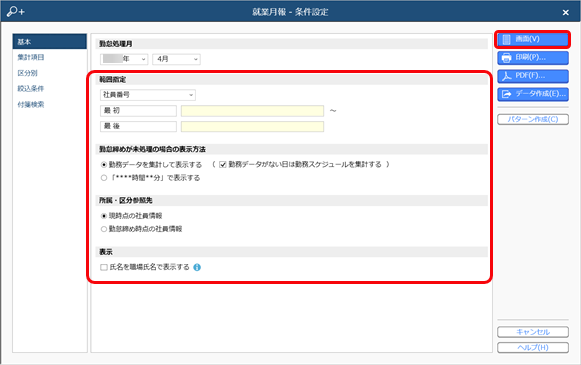Click the 印刷(P)... print button
This screenshot has height=365, width=581.
(x=532, y=57)
